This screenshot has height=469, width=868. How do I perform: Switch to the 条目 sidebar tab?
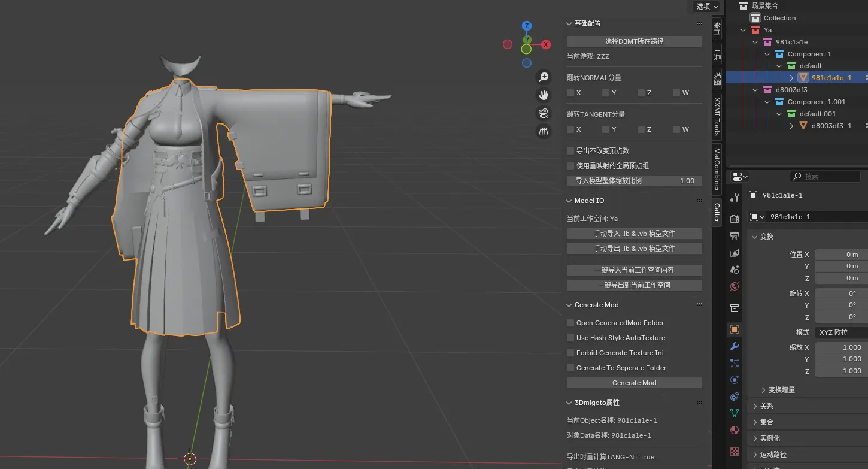(717, 28)
